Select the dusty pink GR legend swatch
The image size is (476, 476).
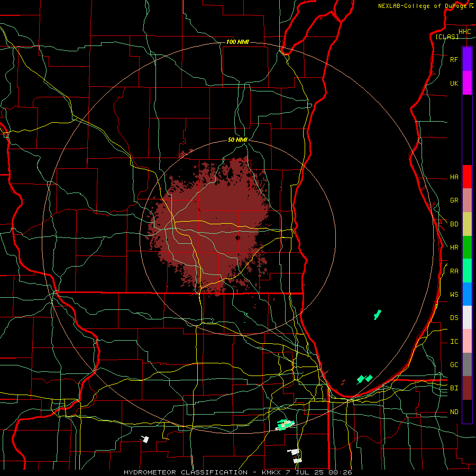pos(467,200)
